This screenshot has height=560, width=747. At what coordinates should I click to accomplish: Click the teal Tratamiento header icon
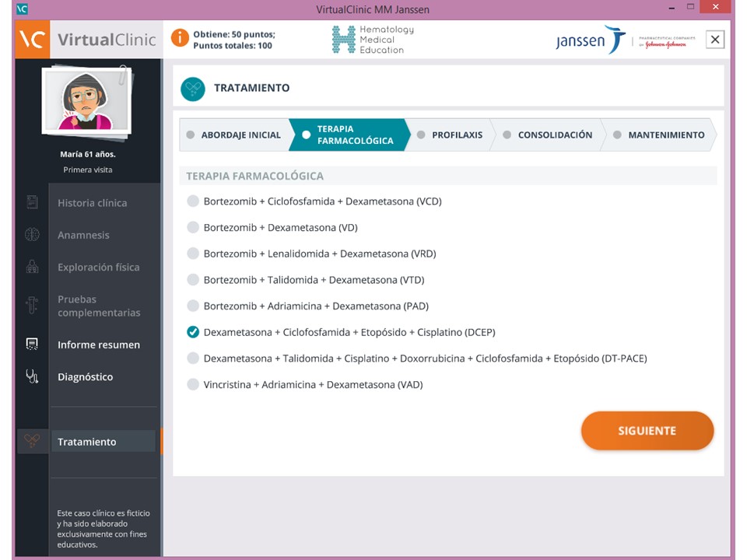point(193,89)
